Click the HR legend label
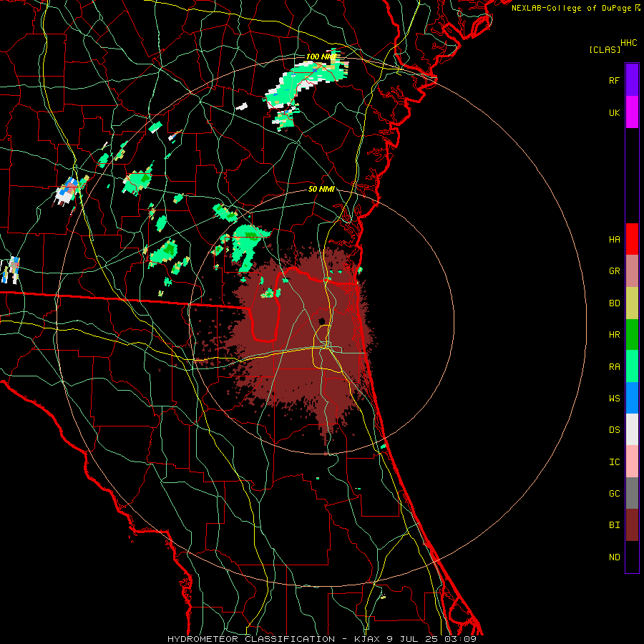Image resolution: width=644 pixels, height=644 pixels. (x=614, y=335)
